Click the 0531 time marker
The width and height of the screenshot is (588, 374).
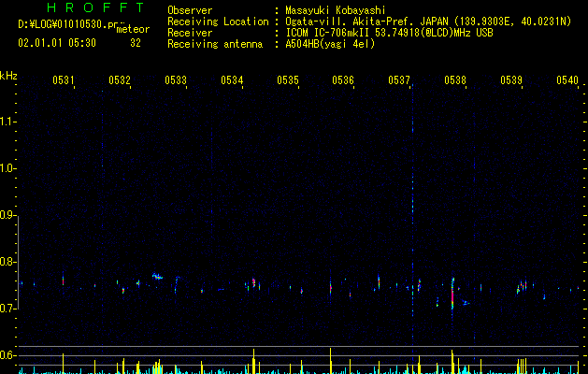pyautogui.click(x=63, y=79)
